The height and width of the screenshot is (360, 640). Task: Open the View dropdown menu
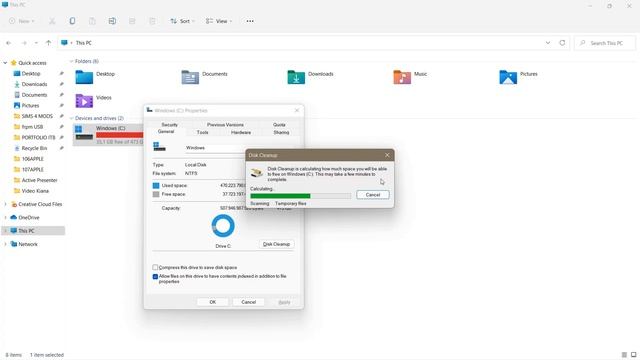(x=219, y=21)
